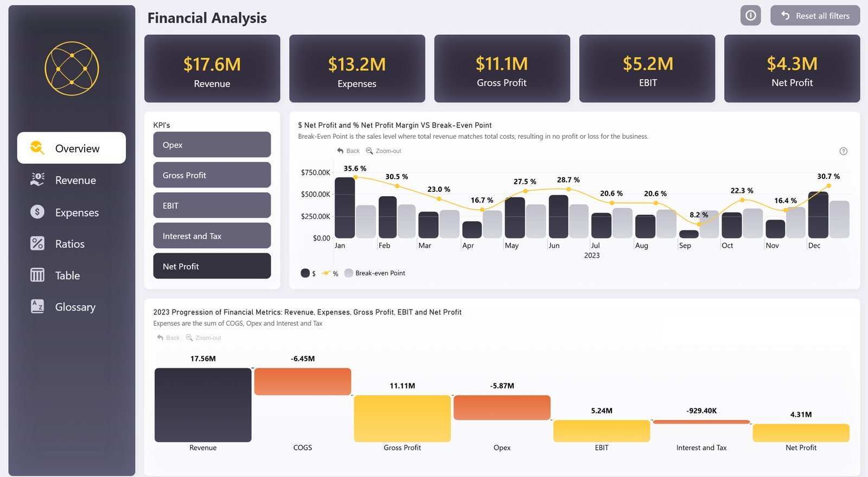This screenshot has width=868, height=477.
Task: Click Zoom-out in Net Profit chart
Action: (384, 151)
